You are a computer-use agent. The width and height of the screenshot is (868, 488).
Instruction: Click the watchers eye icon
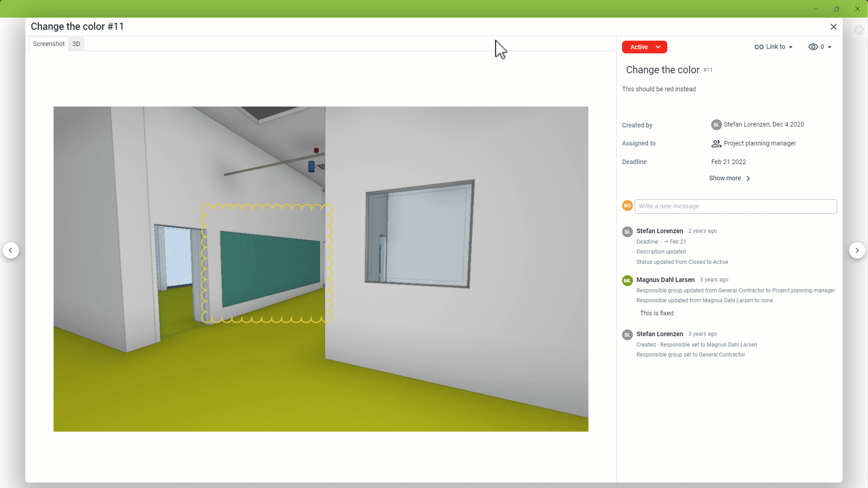tap(813, 47)
